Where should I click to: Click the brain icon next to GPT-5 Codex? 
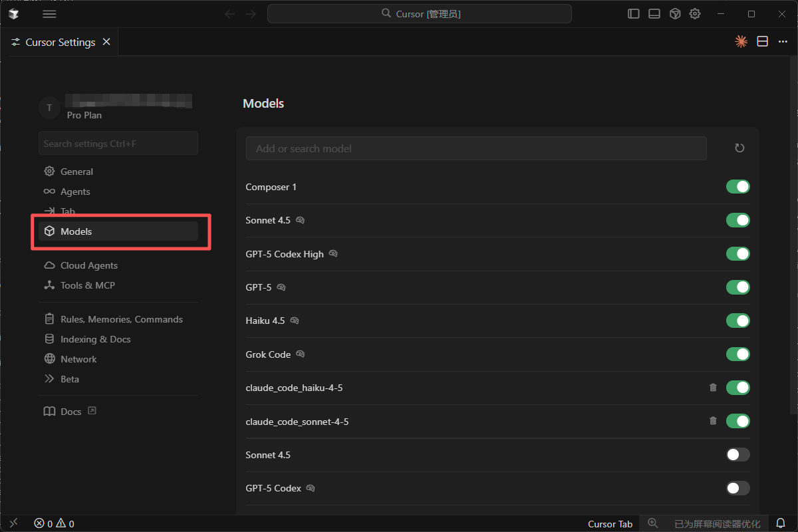(x=311, y=488)
